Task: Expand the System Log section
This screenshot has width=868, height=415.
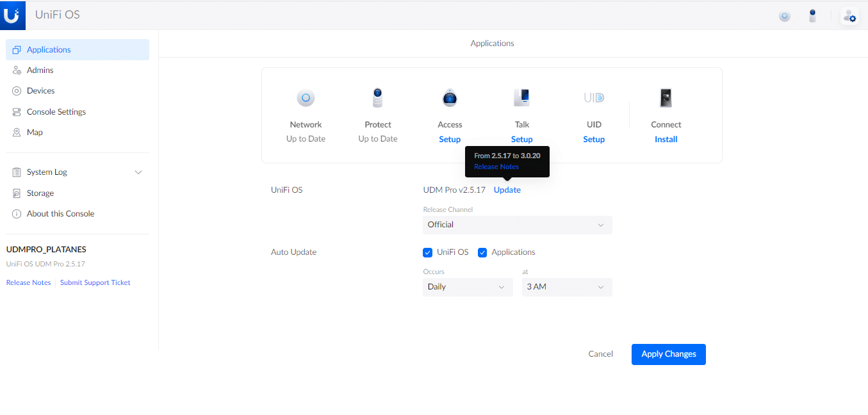Action: pyautogui.click(x=138, y=172)
